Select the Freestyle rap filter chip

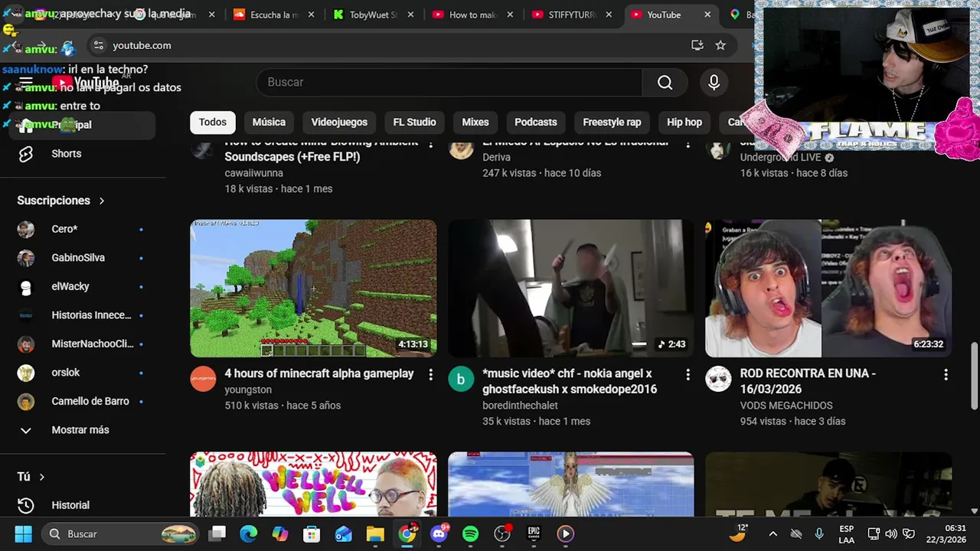(x=612, y=122)
